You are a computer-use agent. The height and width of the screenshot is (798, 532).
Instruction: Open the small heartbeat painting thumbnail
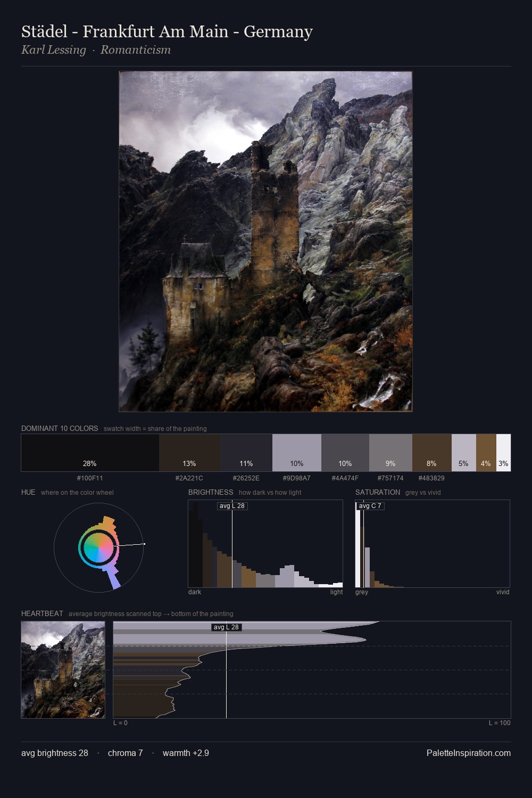63,670
